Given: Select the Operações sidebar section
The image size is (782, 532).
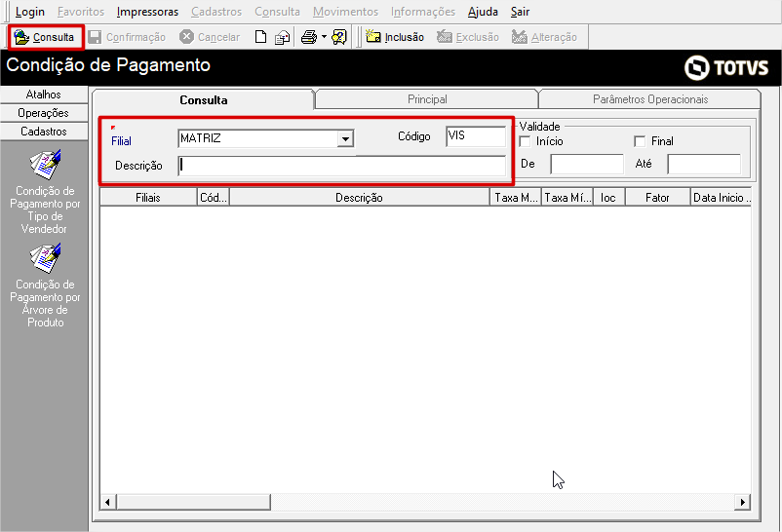Looking at the screenshot, I should click(x=44, y=113).
